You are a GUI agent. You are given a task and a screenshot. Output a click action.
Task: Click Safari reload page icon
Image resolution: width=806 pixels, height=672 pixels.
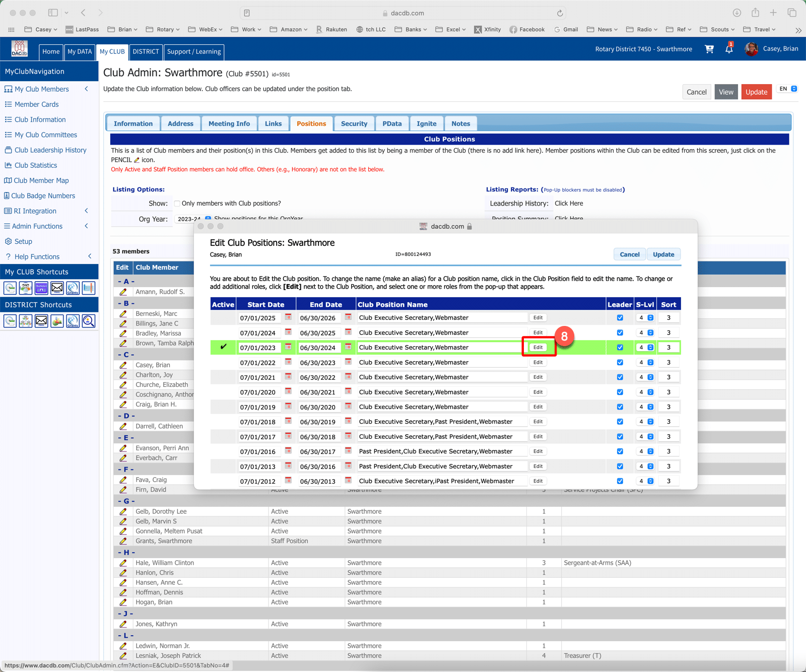[x=560, y=13]
